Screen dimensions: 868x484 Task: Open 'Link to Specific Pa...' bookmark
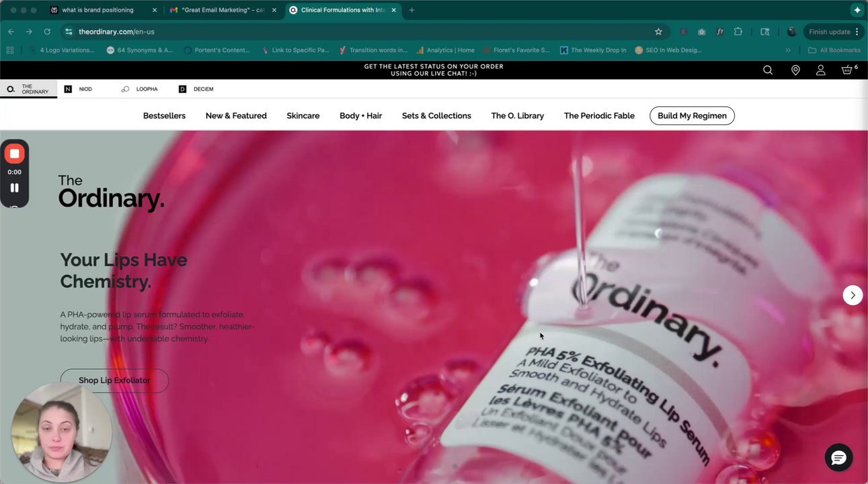pyautogui.click(x=295, y=50)
